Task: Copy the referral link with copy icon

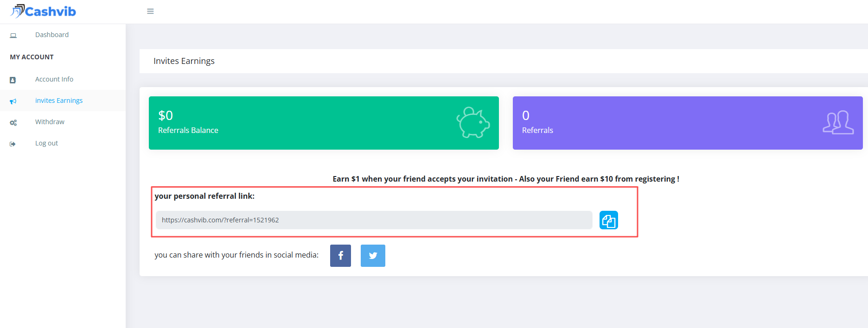Action: [x=608, y=220]
